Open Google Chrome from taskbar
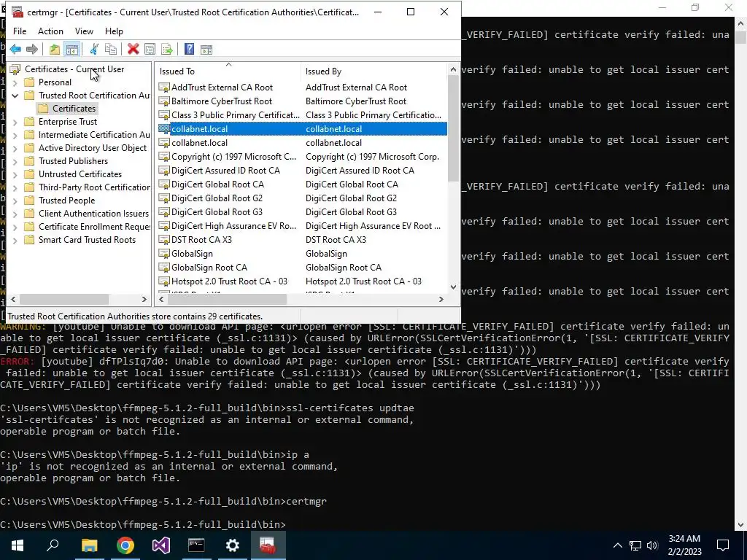This screenshot has width=747, height=560. click(125, 545)
